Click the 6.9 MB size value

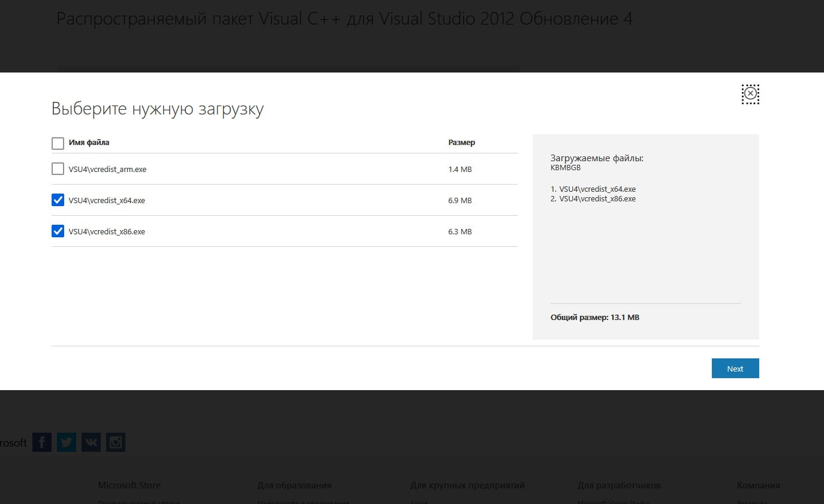(x=460, y=201)
